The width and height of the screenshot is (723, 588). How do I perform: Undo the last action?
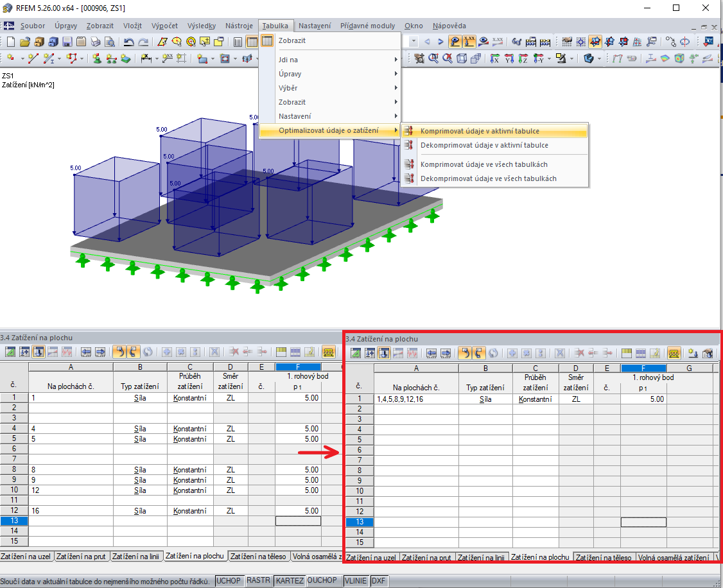point(129,42)
